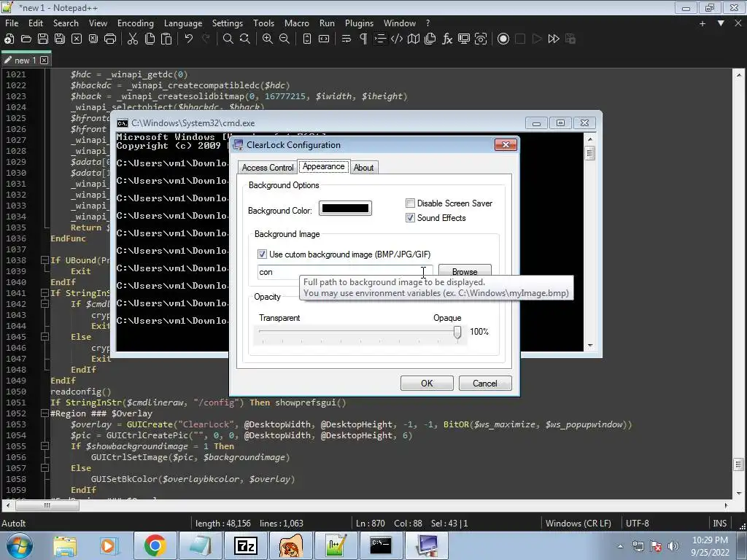Open Document Map toolbar icon
The height and width of the screenshot is (560, 747).
414,39
